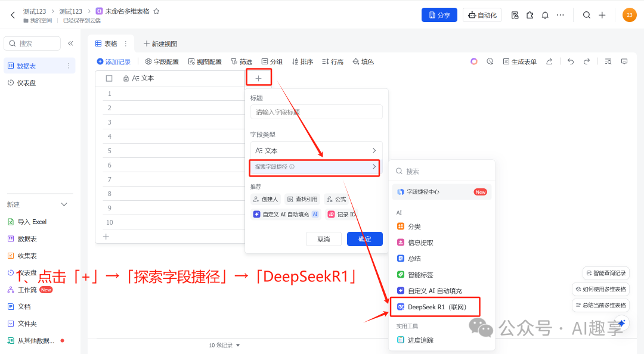Click the 智能查询记录 suggestion
Screen dimensions: 644x354
[606, 273]
